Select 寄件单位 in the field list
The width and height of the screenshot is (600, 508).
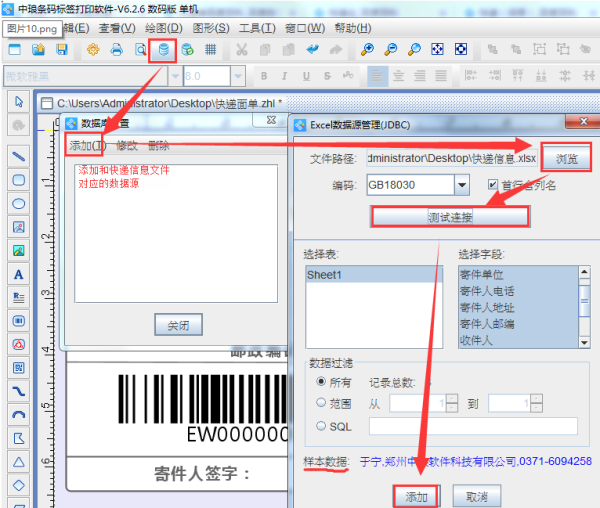(519, 275)
